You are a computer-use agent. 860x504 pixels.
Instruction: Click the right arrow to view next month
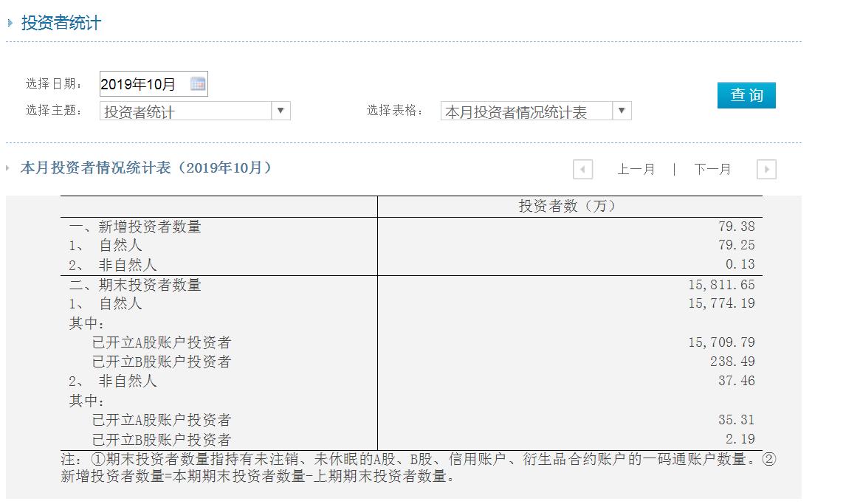(766, 169)
